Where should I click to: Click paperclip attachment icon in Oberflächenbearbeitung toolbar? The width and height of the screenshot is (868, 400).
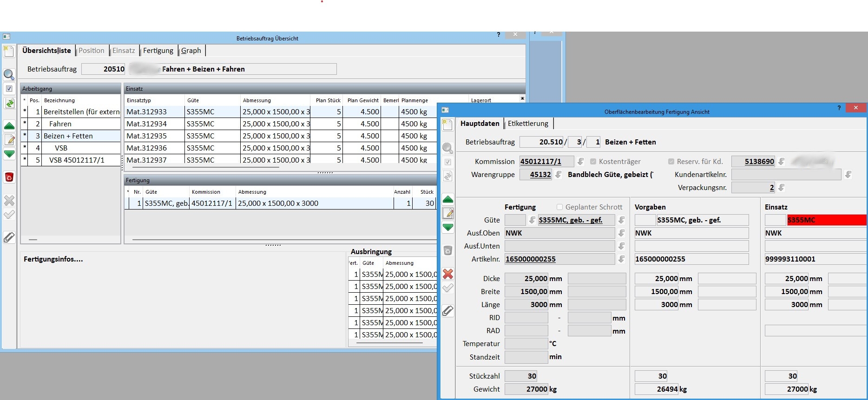coord(447,311)
